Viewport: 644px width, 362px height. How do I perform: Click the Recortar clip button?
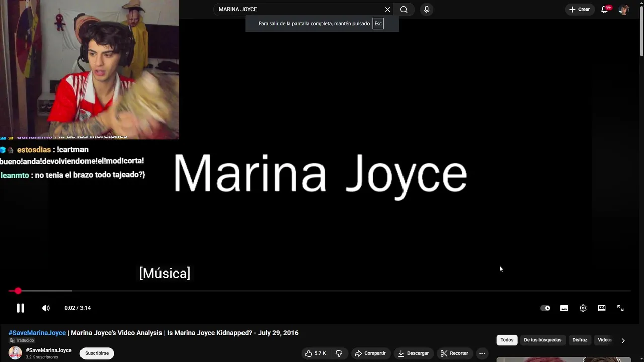[454, 353]
